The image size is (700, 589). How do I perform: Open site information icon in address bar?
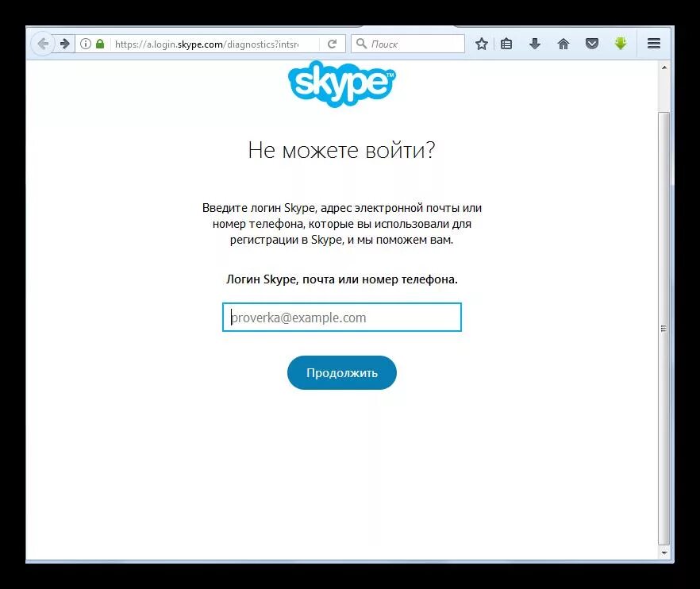(x=85, y=44)
